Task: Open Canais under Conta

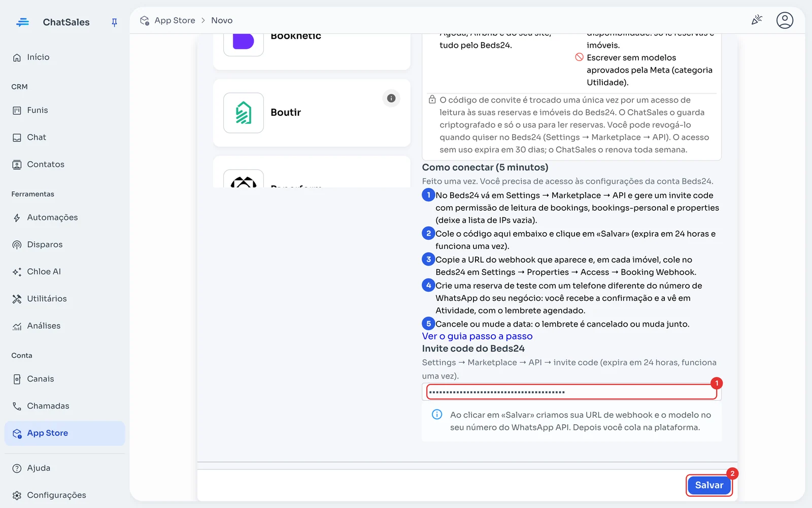Action: click(64, 379)
